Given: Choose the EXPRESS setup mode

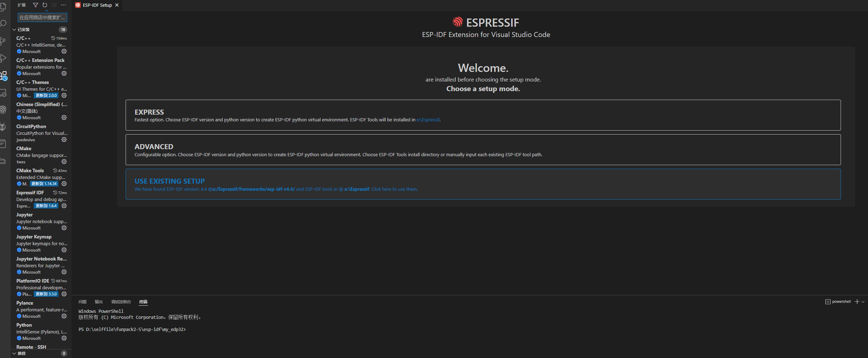Looking at the screenshot, I should pyautogui.click(x=483, y=115).
